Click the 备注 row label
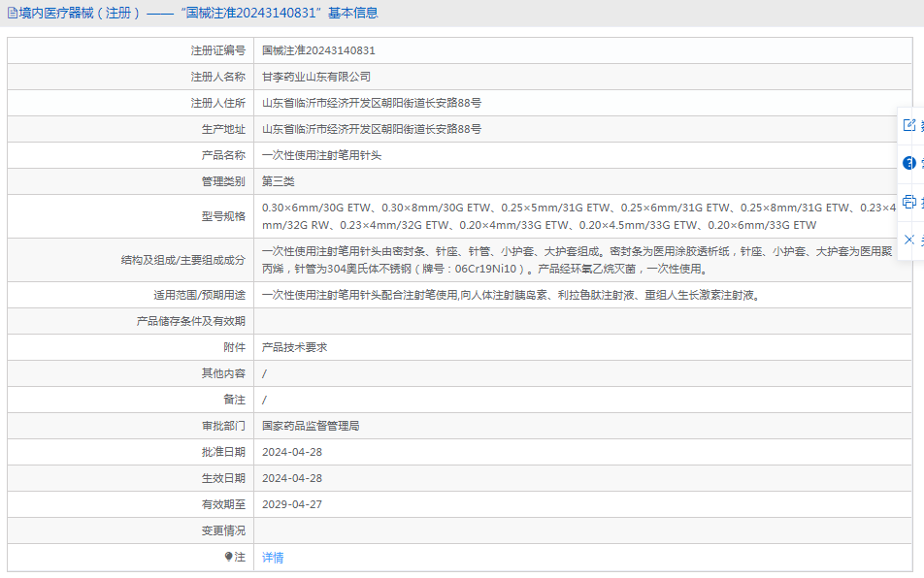This screenshot has width=924, height=578. 235,400
